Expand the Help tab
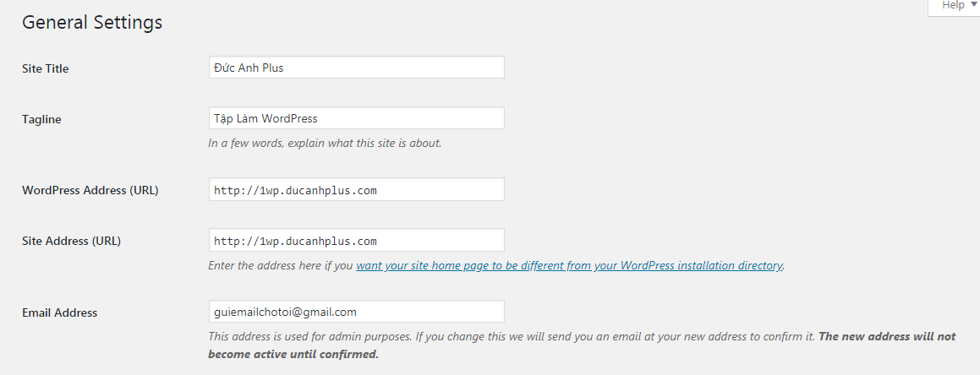Image resolution: width=980 pixels, height=375 pixels. pyautogui.click(x=953, y=6)
